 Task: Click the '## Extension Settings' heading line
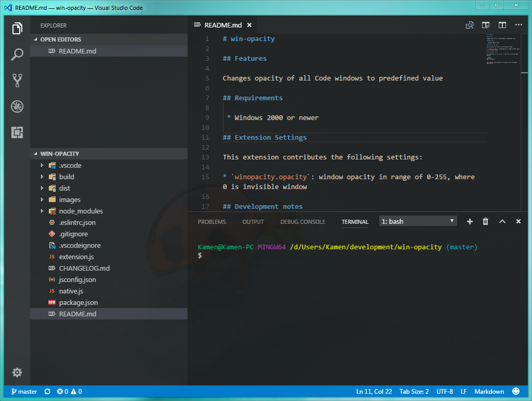(264, 138)
